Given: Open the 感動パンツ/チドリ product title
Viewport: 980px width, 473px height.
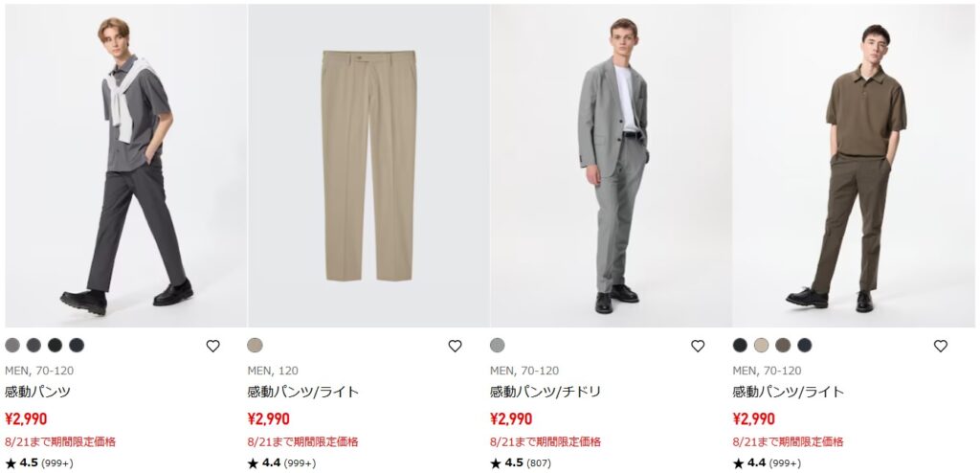Looking at the screenshot, I should tap(545, 393).
